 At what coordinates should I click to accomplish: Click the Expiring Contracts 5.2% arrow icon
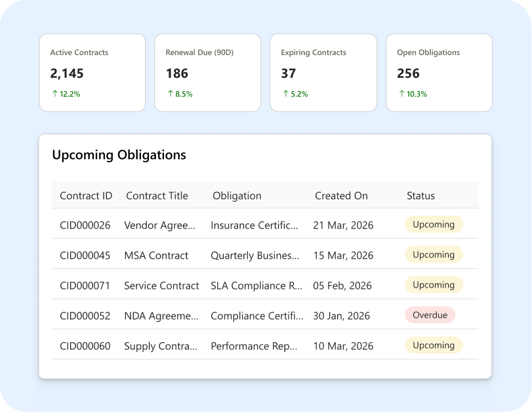point(285,93)
